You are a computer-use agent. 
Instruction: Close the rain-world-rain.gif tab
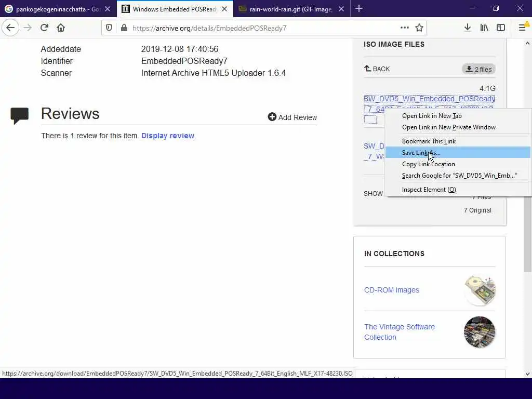(x=341, y=9)
